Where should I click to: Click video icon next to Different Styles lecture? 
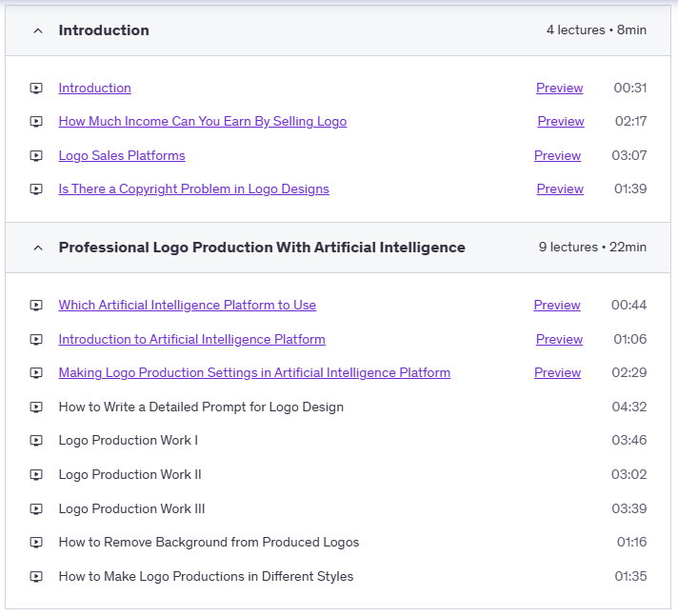[36, 576]
